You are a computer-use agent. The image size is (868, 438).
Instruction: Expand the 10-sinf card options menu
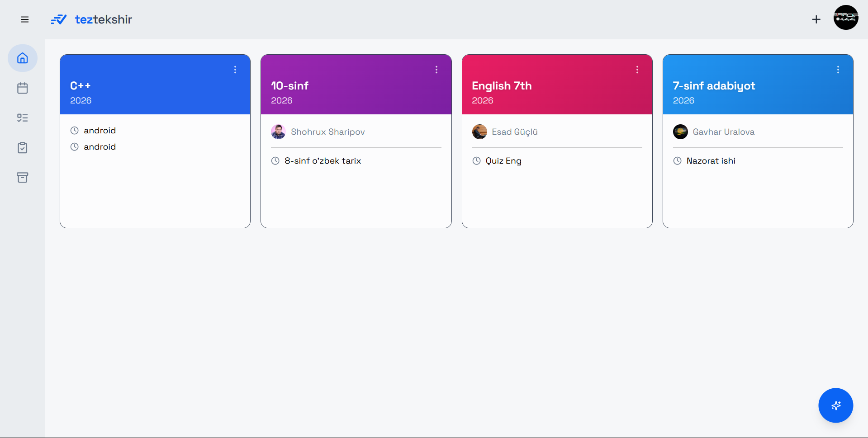(x=436, y=70)
